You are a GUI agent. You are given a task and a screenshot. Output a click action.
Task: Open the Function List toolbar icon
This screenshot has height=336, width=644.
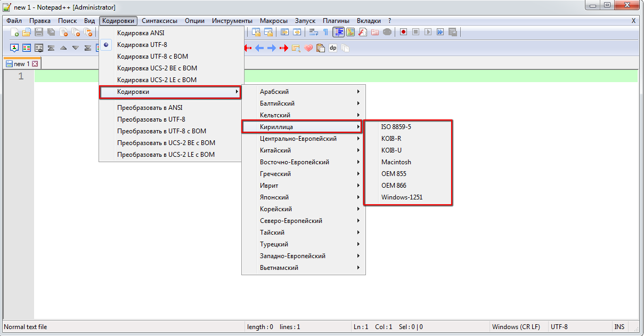click(x=363, y=32)
